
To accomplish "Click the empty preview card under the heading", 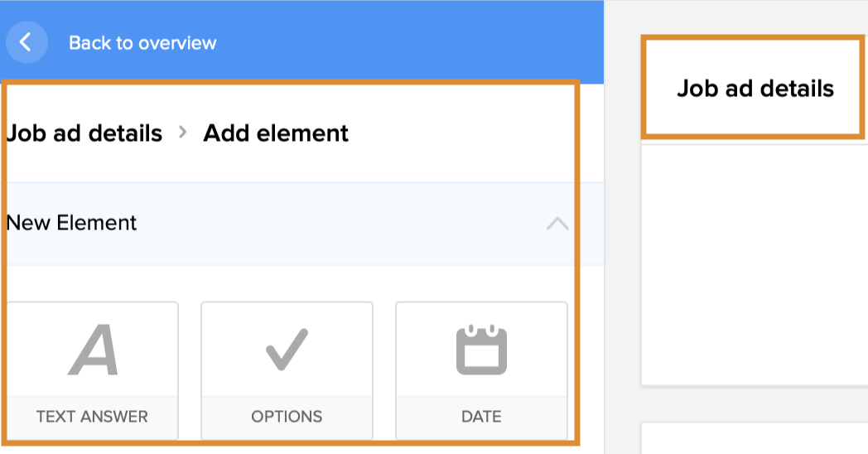I will [755, 265].
